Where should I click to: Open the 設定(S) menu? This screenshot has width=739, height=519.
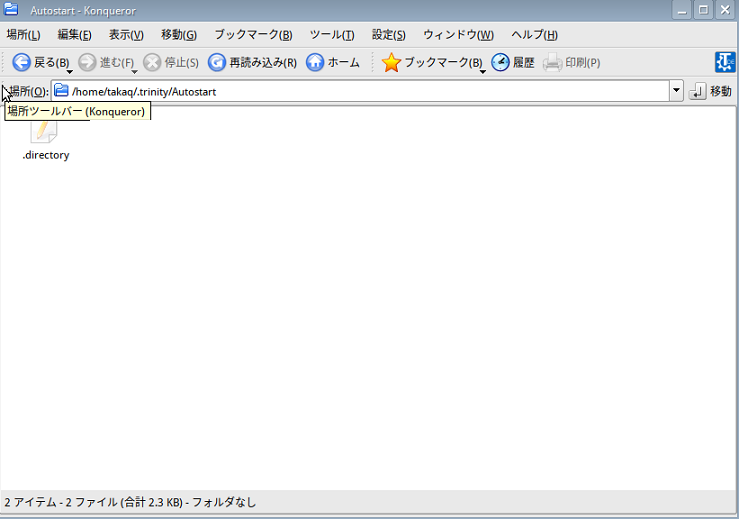click(x=389, y=35)
